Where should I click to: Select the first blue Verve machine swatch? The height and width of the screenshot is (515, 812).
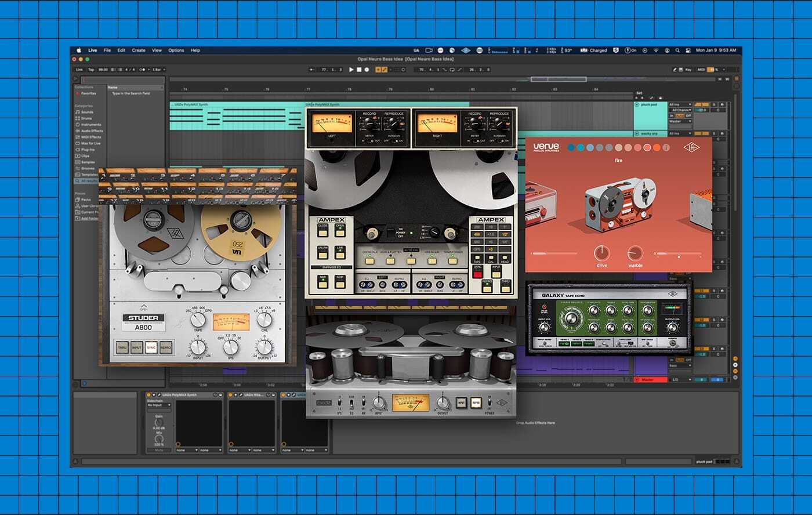(572, 148)
